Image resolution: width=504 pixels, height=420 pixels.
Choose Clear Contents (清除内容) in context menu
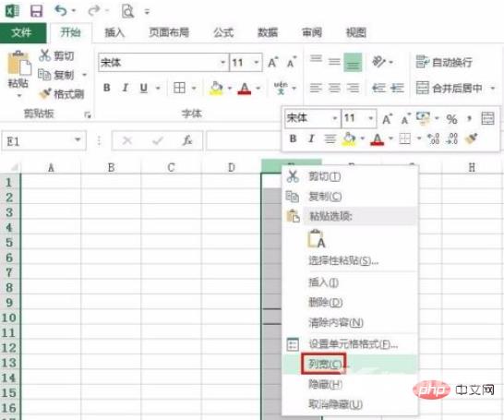(x=350, y=322)
